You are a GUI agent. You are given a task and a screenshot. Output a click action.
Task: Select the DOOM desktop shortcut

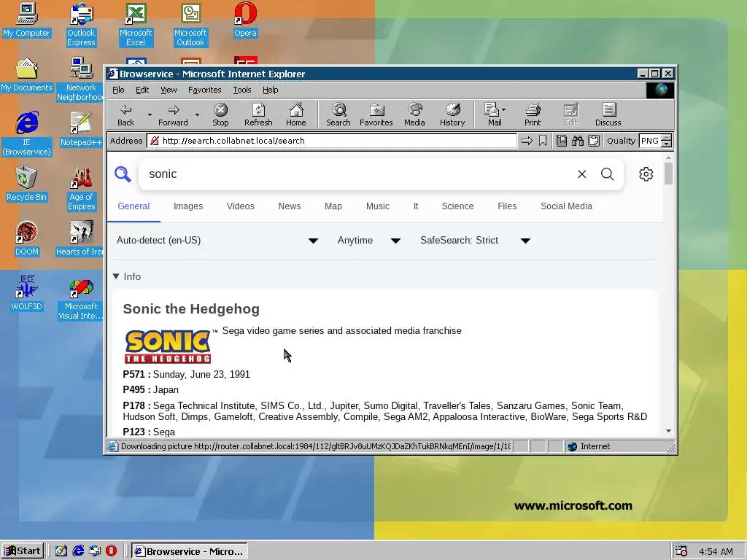[x=27, y=239]
